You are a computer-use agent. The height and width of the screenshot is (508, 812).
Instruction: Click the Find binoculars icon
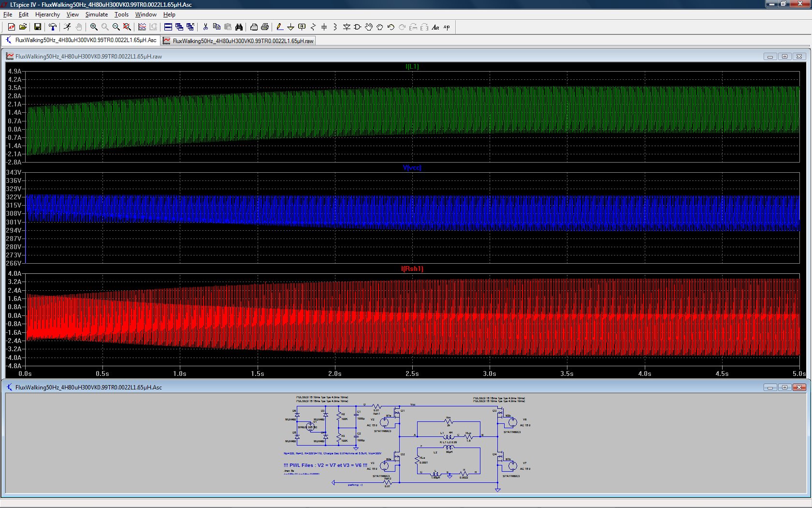[x=239, y=27]
